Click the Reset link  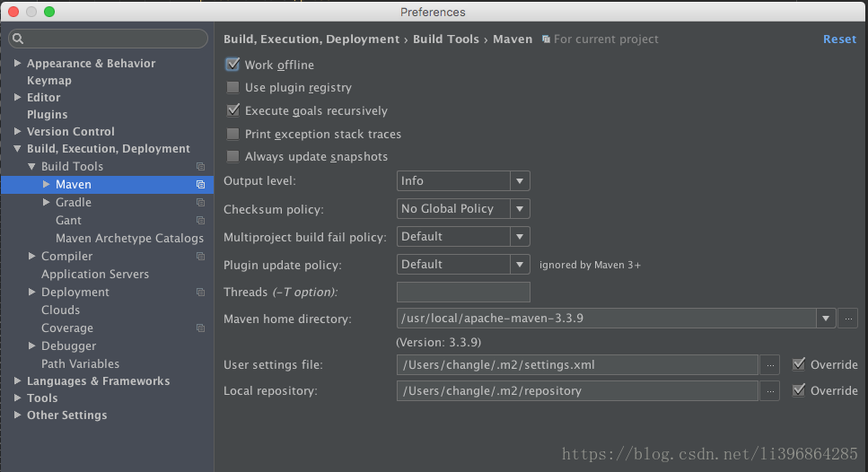pyautogui.click(x=839, y=39)
